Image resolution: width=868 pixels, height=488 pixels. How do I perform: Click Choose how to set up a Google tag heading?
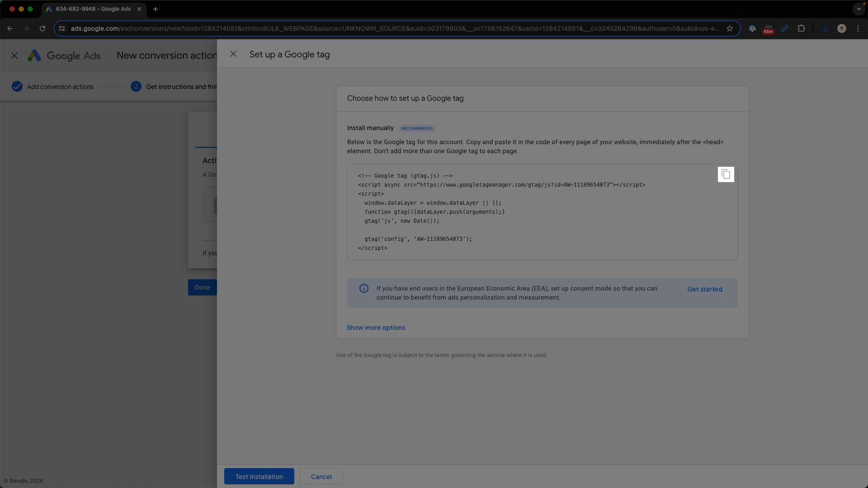(405, 99)
